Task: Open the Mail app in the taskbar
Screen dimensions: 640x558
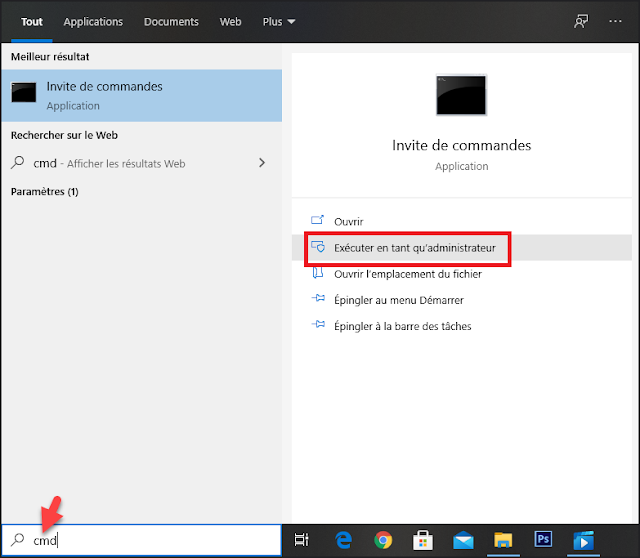Action: click(463, 540)
